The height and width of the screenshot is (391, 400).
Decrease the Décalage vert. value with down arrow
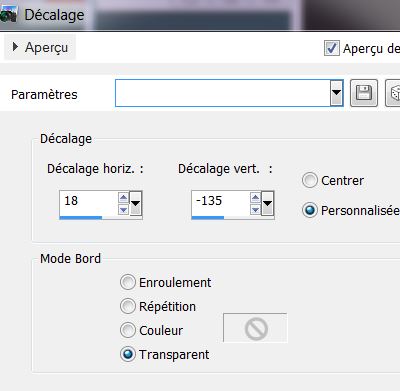coord(255,210)
